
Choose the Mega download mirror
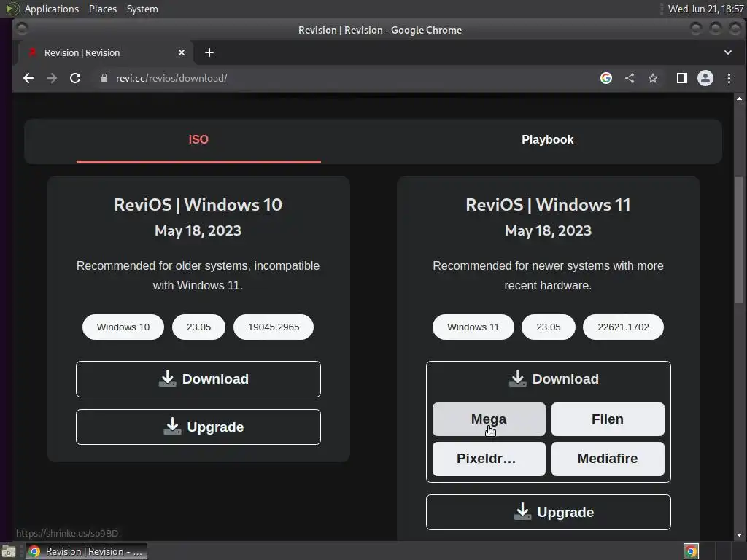click(x=489, y=419)
